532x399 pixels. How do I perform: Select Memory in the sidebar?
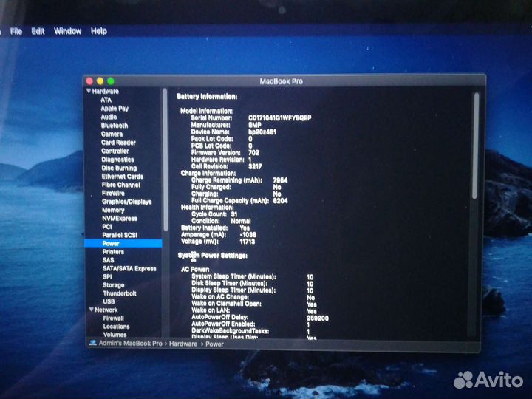[x=113, y=210]
